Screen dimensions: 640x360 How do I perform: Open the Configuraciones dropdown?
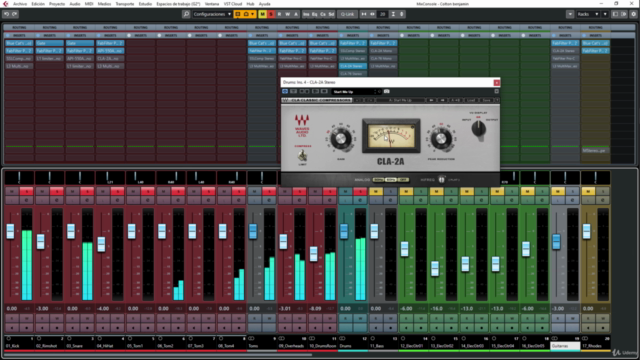click(212, 14)
